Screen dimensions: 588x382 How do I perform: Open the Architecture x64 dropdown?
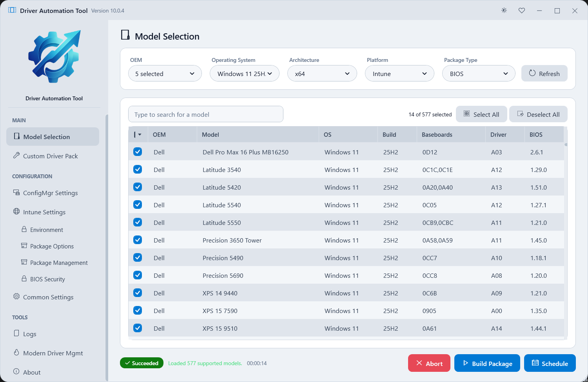322,74
